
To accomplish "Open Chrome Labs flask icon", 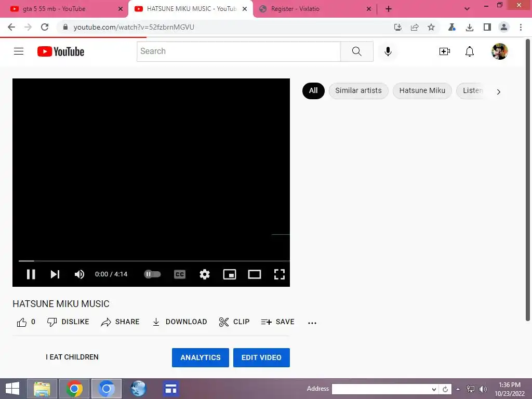I will tap(451, 27).
